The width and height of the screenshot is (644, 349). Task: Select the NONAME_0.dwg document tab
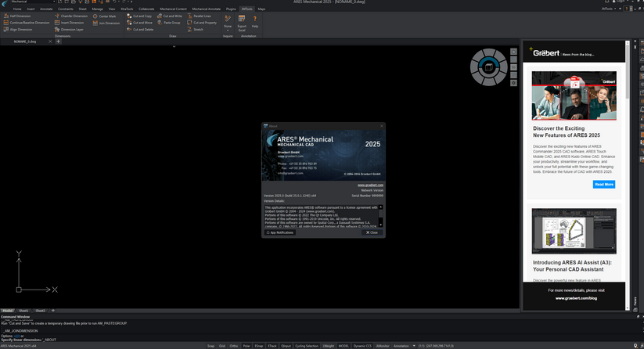point(25,41)
